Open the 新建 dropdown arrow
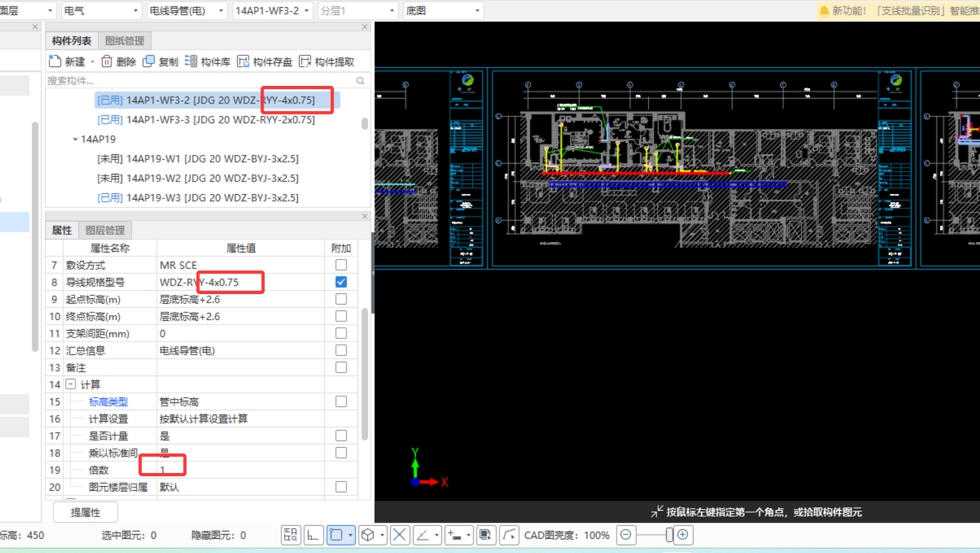The height and width of the screenshot is (553, 980). (92, 62)
